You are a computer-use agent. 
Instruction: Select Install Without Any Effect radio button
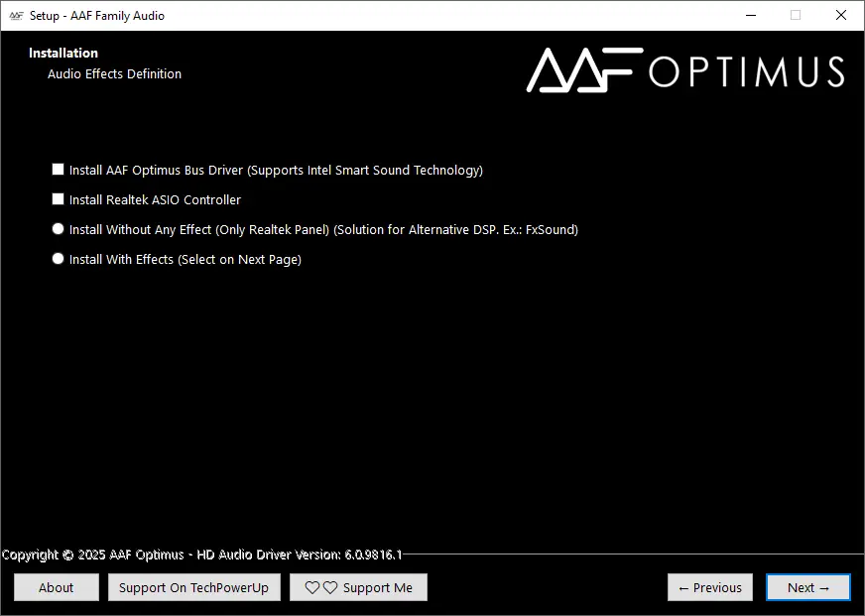click(58, 229)
